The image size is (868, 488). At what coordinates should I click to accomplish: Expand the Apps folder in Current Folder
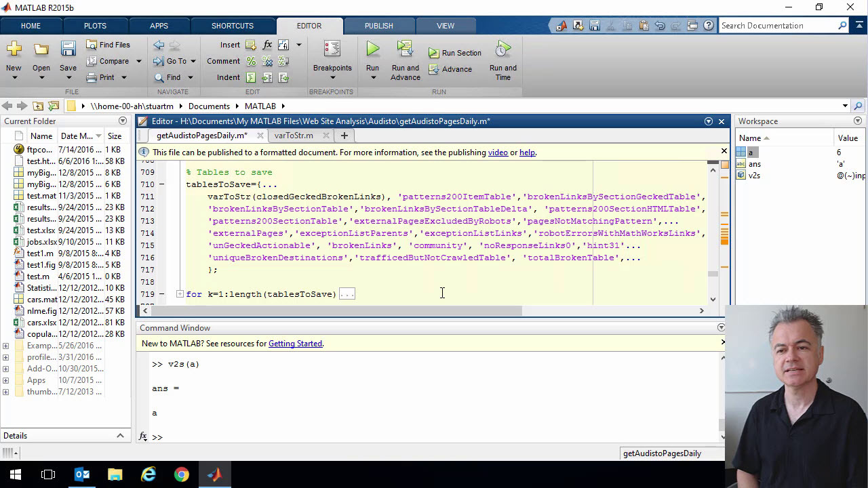6,380
